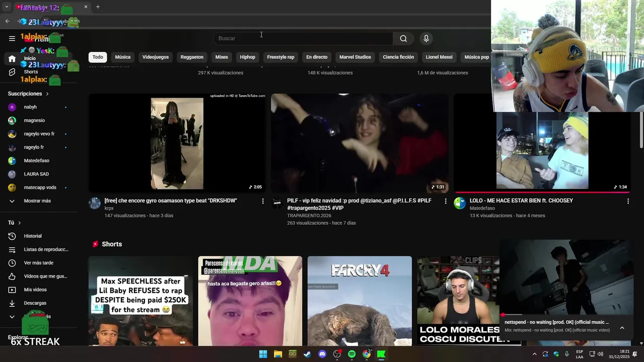Open Windows Start menu
The height and width of the screenshot is (362, 644).
tap(263, 354)
